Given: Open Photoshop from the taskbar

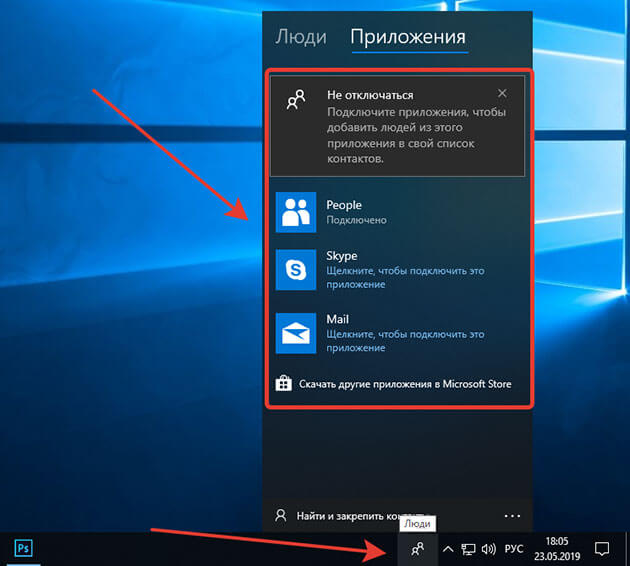Looking at the screenshot, I should pos(23,548).
